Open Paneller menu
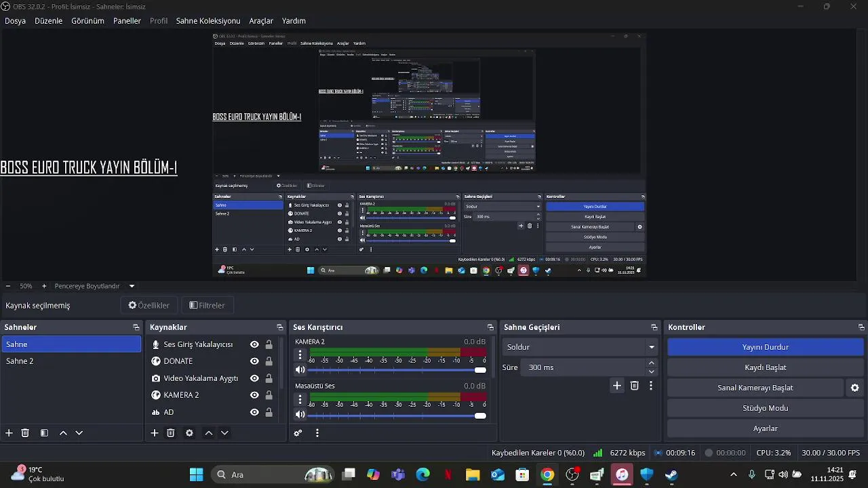 click(x=127, y=21)
